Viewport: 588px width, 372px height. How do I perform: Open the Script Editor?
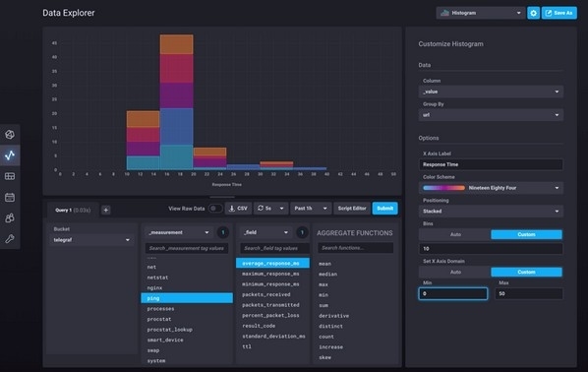352,209
